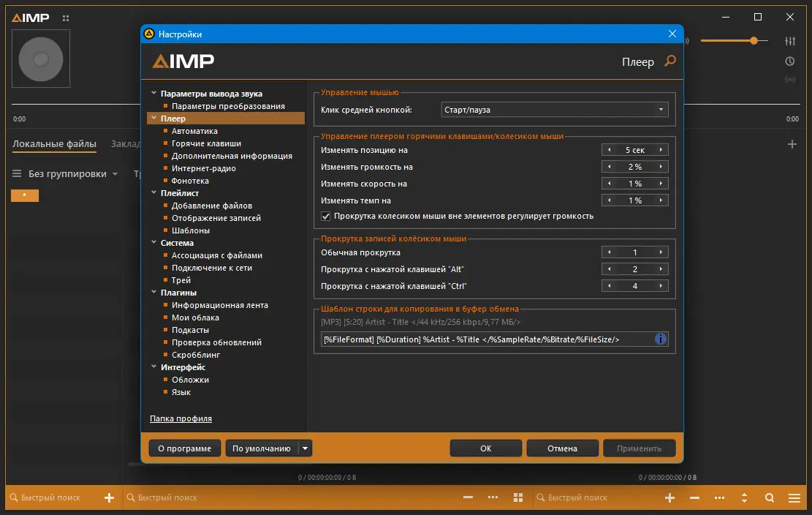Open the Папка профиля link

tap(181, 418)
